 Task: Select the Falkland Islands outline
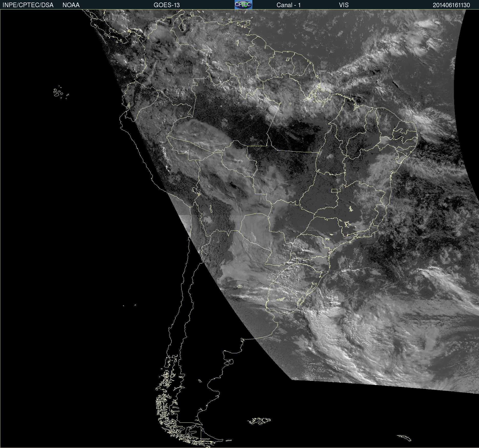point(259,421)
